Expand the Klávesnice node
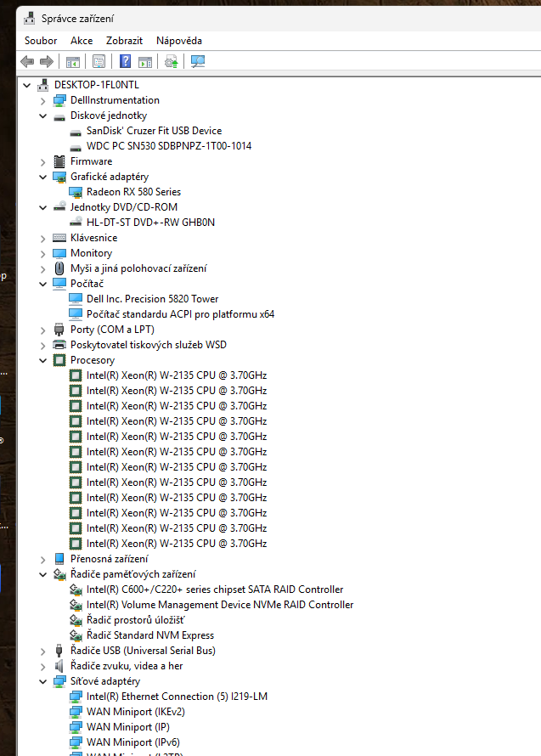The image size is (541, 756). click(x=43, y=238)
